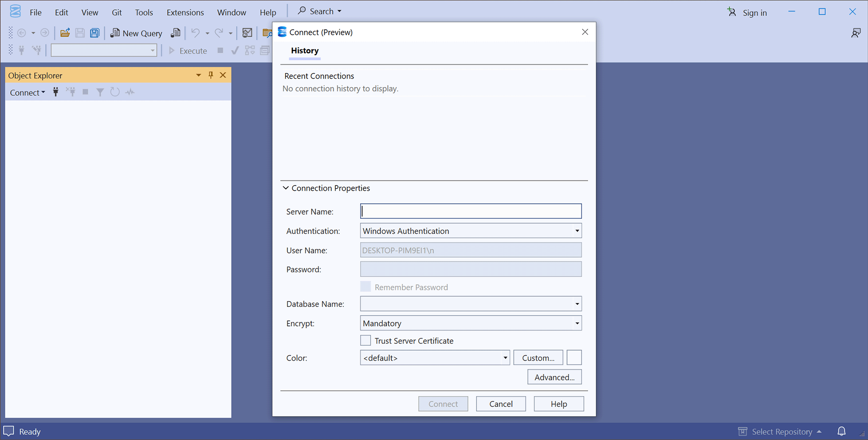Click the Stop icon in Object Explorer toolbar
Image resolution: width=868 pixels, height=440 pixels.
86,92
